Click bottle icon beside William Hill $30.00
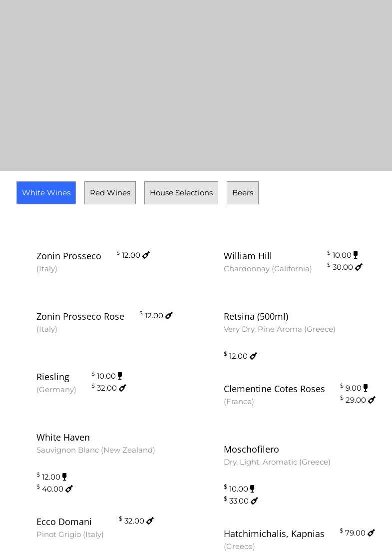Image resolution: width=392 pixels, height=558 pixels. [359, 267]
